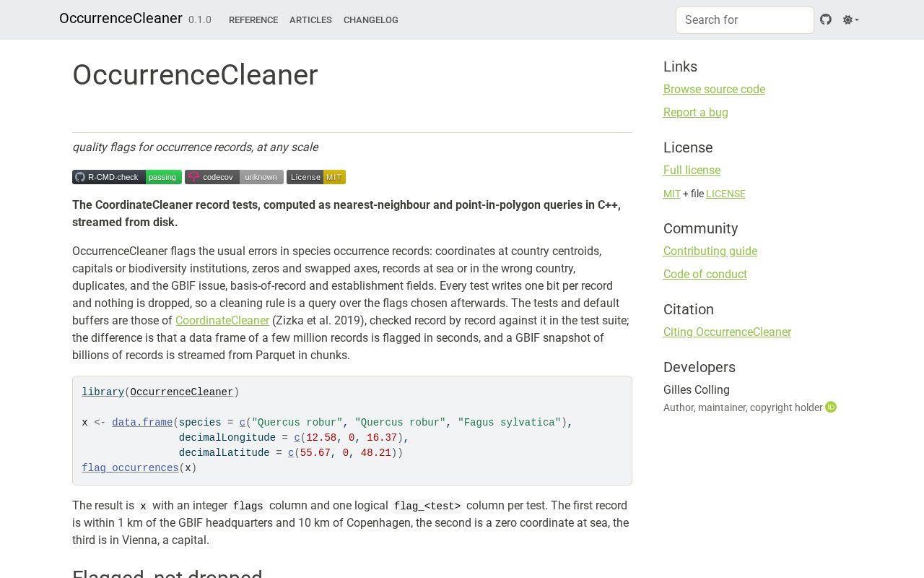The height and width of the screenshot is (578, 924).
Task: Click the License MIT badge
Action: pos(316,177)
